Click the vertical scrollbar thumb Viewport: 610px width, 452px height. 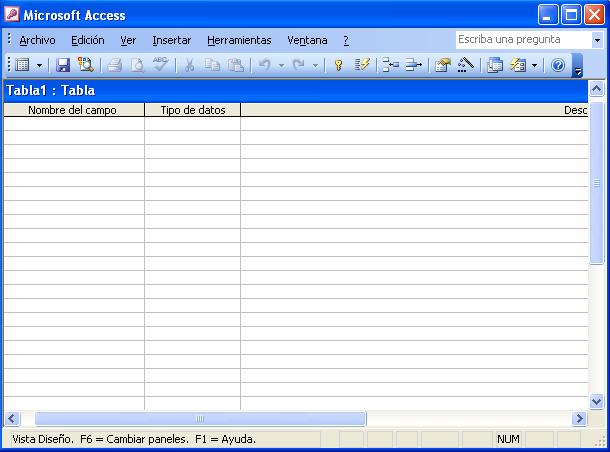596,183
